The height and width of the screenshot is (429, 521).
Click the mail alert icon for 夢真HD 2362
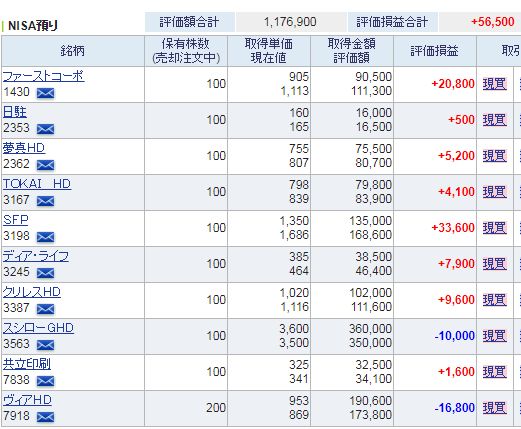(x=45, y=165)
